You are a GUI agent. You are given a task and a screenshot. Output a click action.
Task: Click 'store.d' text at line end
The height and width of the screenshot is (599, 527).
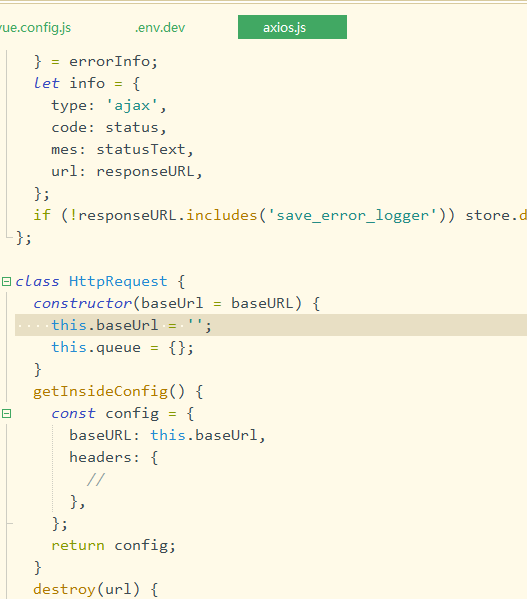pyautogui.click(x=496, y=215)
